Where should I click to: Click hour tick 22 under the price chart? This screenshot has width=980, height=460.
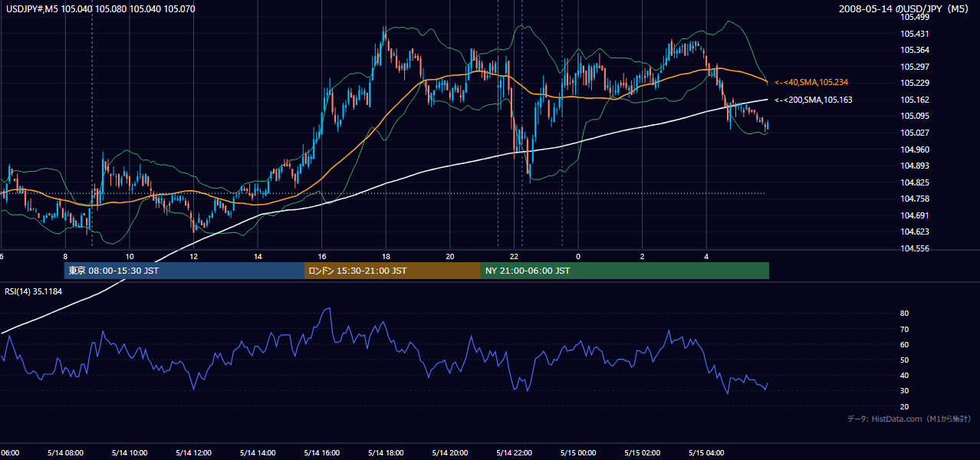pos(514,256)
